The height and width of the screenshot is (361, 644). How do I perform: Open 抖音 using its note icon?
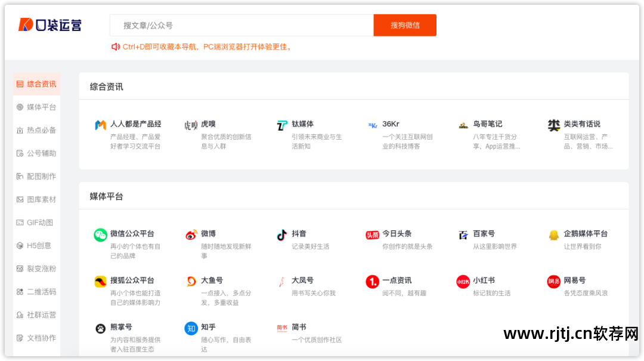tap(283, 234)
